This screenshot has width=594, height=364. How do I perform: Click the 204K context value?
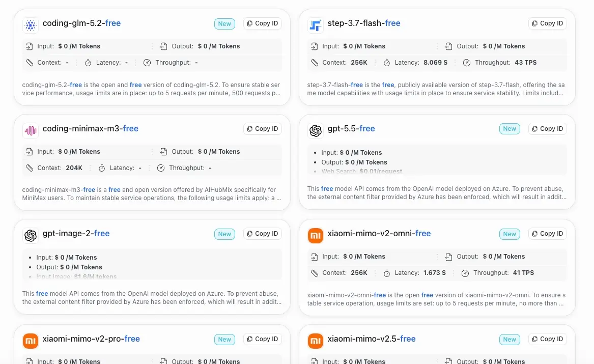(x=74, y=168)
